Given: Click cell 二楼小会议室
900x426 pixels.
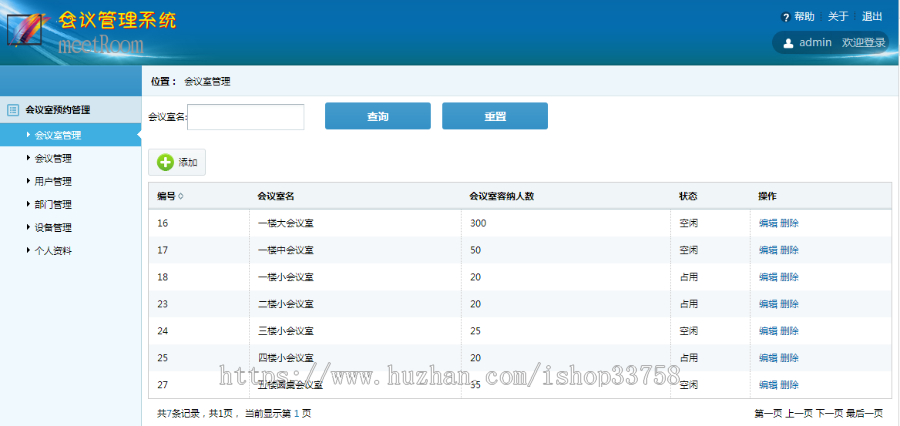Looking at the screenshot, I should pyautogui.click(x=286, y=304).
